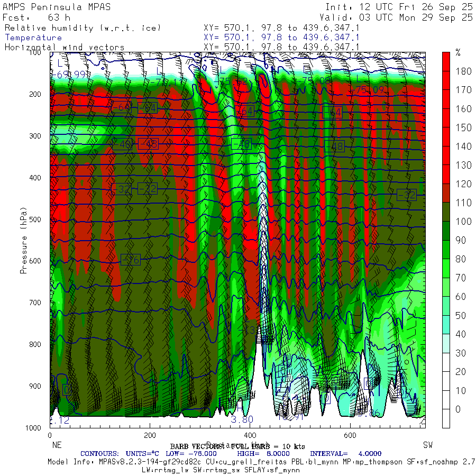Click the '170' colorbar label
The image size is (476, 476).
(x=463, y=90)
